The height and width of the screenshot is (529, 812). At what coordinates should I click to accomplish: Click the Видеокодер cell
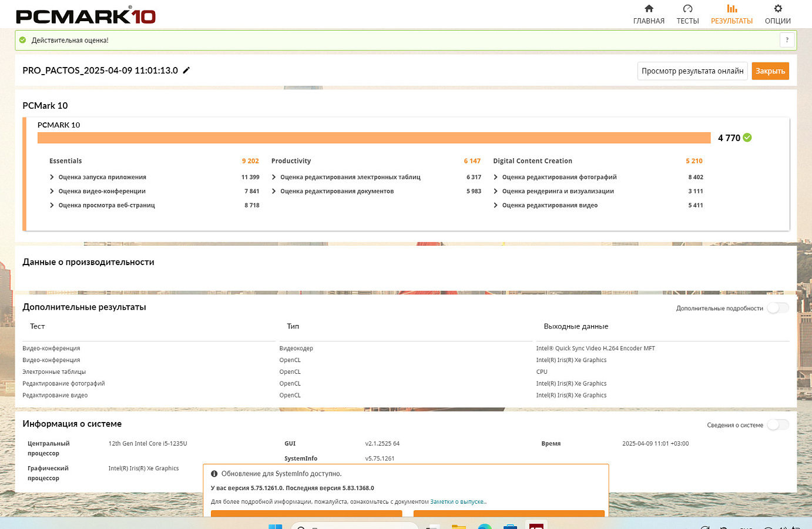pyautogui.click(x=296, y=349)
